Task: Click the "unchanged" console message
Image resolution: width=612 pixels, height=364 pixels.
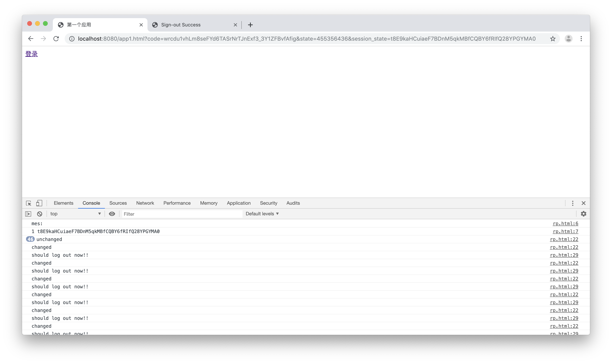Action: coord(49,239)
